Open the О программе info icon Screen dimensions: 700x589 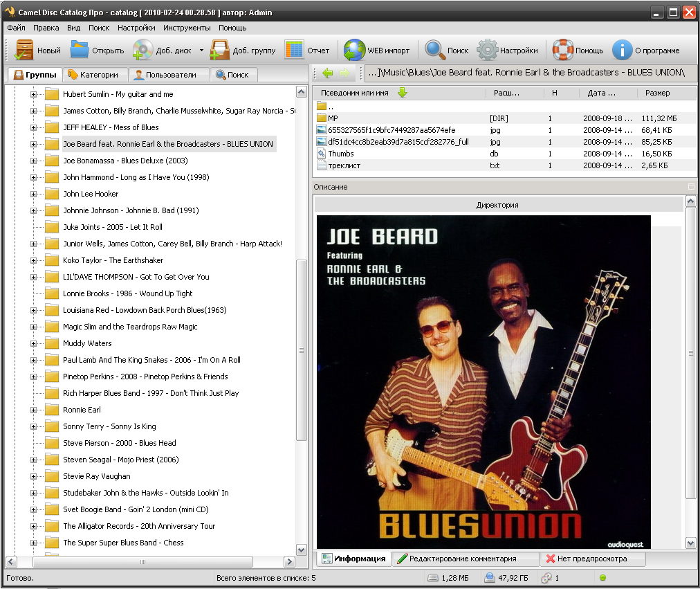(x=623, y=50)
